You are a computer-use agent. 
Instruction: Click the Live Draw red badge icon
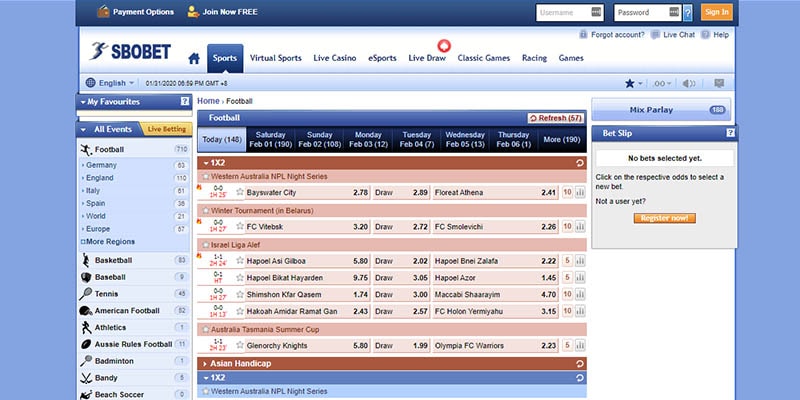point(444,46)
